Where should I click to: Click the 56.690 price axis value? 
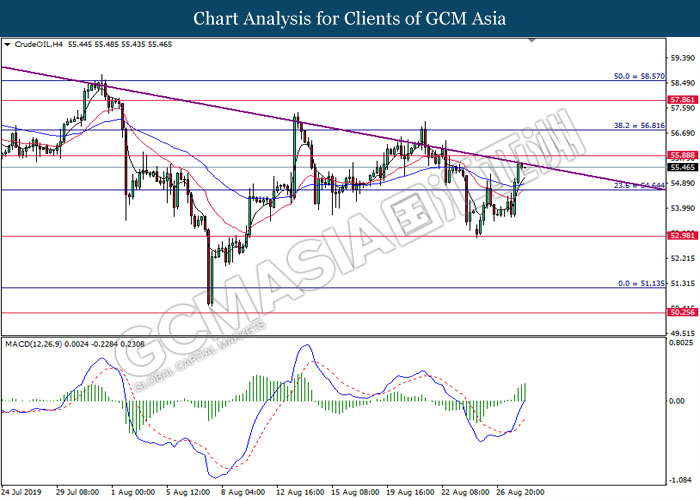point(683,133)
